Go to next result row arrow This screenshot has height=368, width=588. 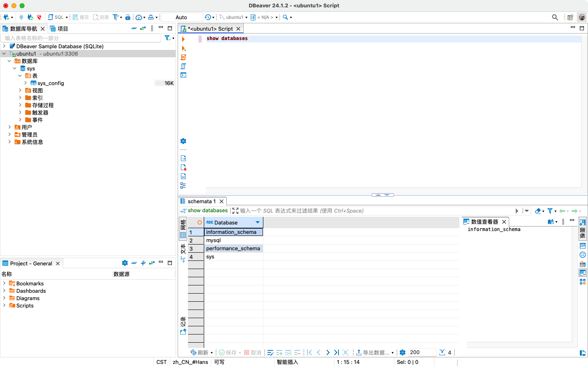point(327,352)
